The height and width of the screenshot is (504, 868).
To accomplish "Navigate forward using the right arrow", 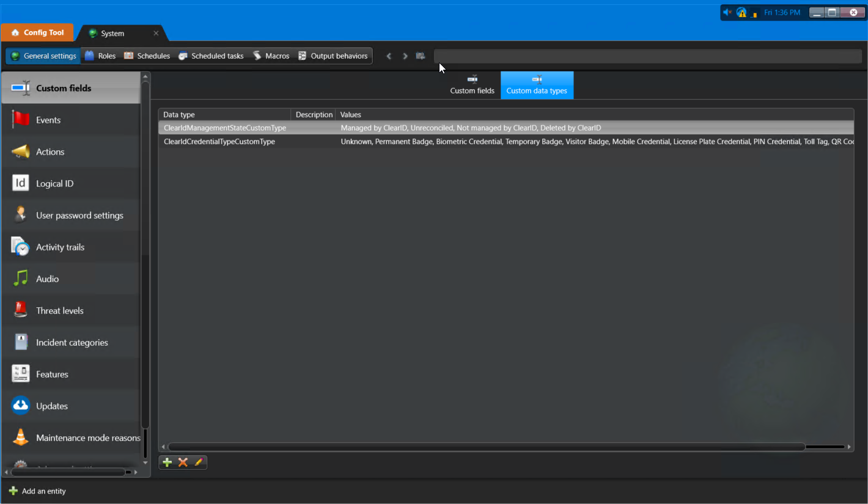I will (x=405, y=56).
